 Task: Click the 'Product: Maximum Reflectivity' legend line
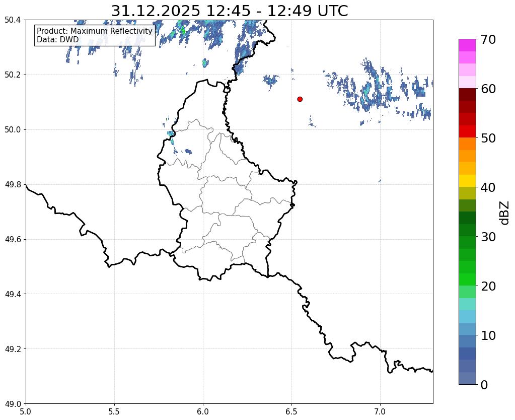95,31
